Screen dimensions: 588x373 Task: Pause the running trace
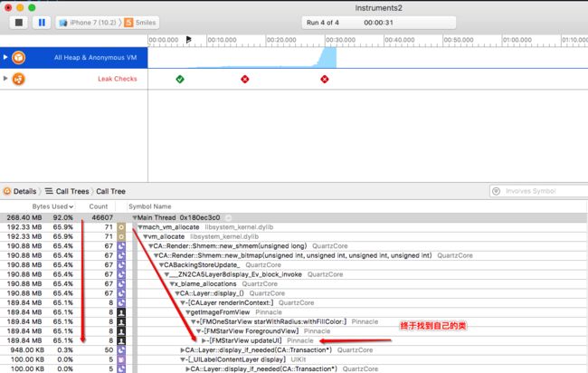point(42,23)
